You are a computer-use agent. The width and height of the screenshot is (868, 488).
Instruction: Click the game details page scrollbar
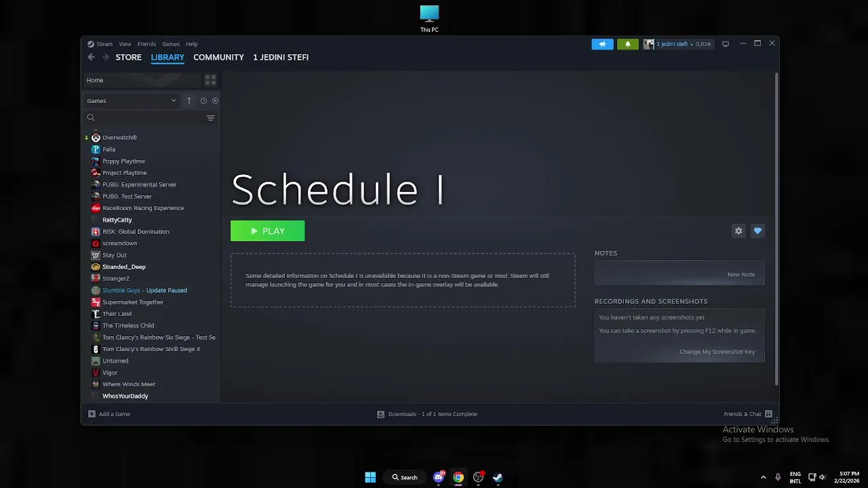(776, 228)
